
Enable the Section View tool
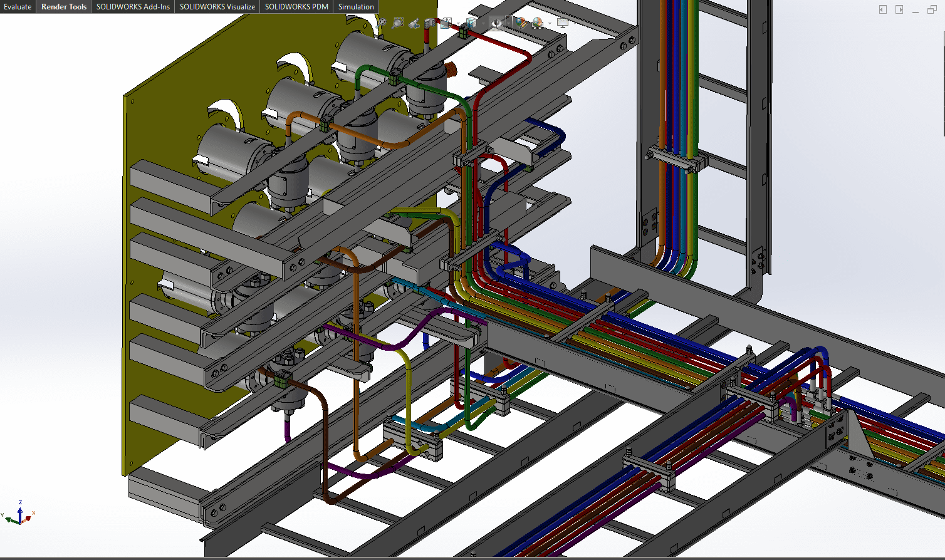pyautogui.click(x=430, y=23)
